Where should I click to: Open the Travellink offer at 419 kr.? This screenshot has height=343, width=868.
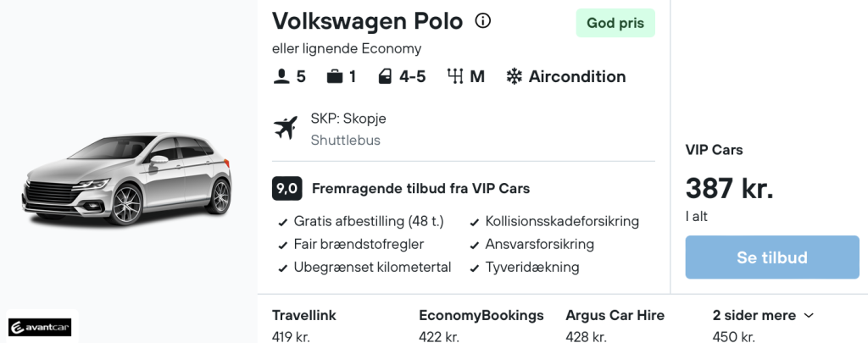pos(304,326)
